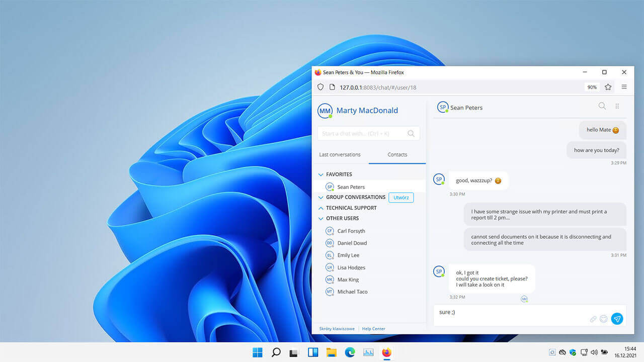
Task: Click the Utwórz button
Action: 401,198
